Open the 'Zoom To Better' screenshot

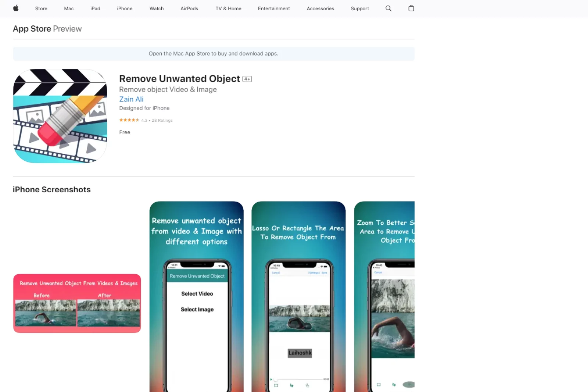point(384,296)
